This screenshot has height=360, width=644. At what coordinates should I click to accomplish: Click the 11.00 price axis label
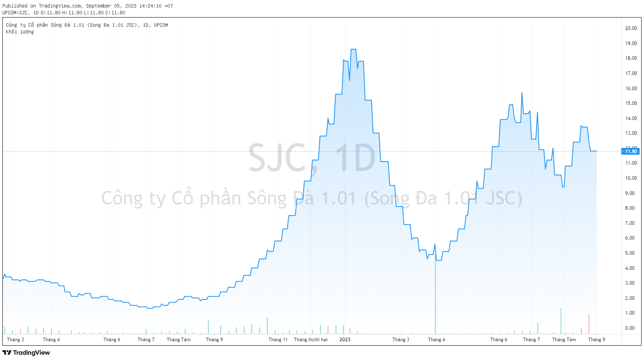[631, 163]
